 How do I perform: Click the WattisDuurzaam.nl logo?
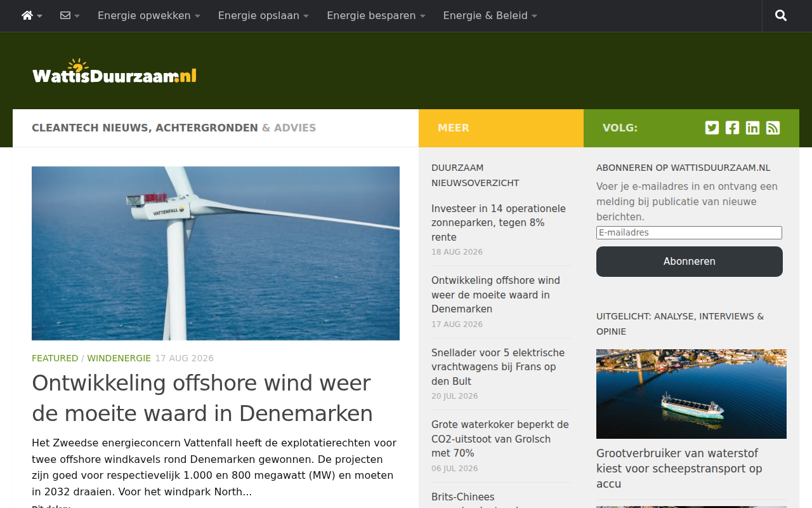coord(114,71)
